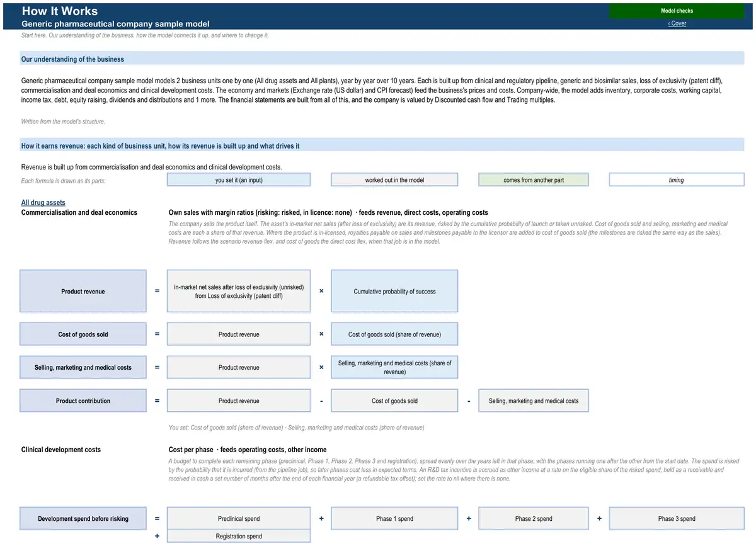Select 'Product revenue' box in Cost of goods sold row
The height and width of the screenshot is (546, 756).
pyautogui.click(x=239, y=334)
